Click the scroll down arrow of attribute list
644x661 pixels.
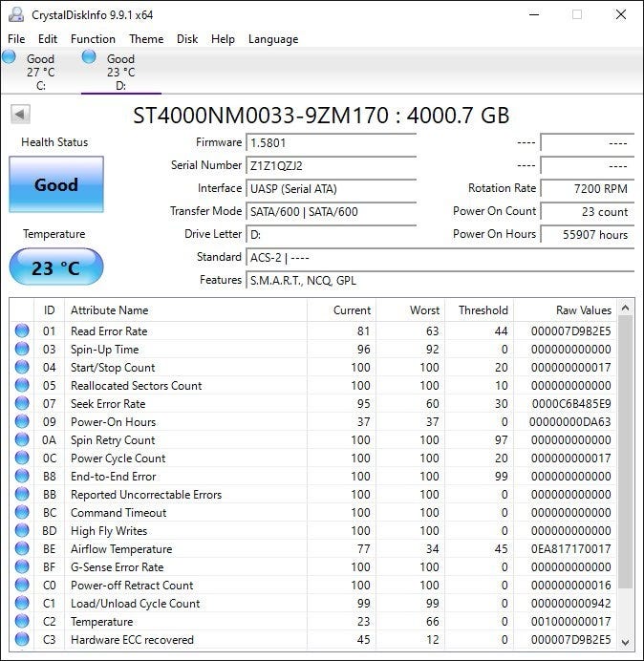625,642
